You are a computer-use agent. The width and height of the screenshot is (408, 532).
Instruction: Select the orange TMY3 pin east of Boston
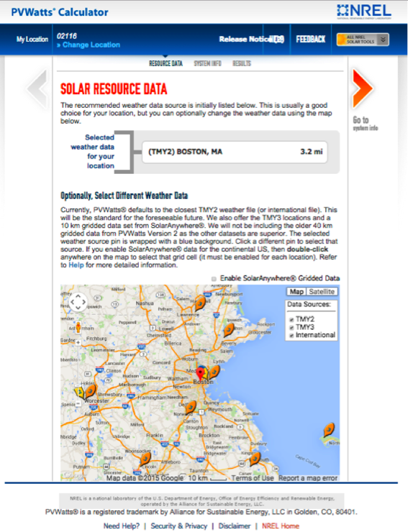(x=214, y=372)
